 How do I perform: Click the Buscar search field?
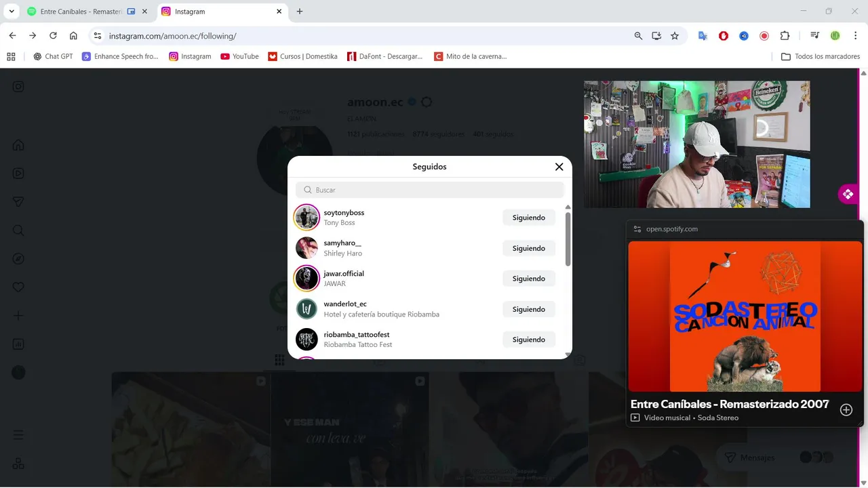430,190
